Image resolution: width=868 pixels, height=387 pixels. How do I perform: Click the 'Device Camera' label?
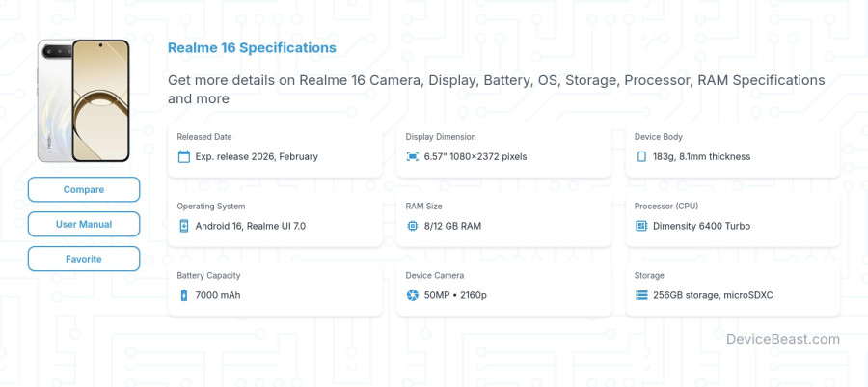click(435, 275)
